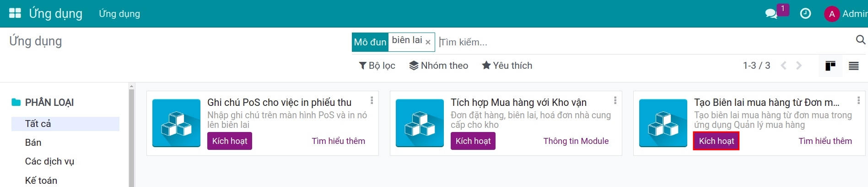Open the main apps grid menu icon
Image resolution: width=868 pixels, height=187 pixels.
15,13
